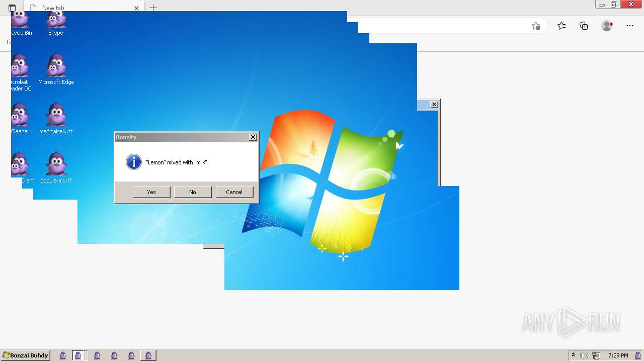The height and width of the screenshot is (362, 644).
Task: Add this page to favorites
Action: (x=536, y=26)
